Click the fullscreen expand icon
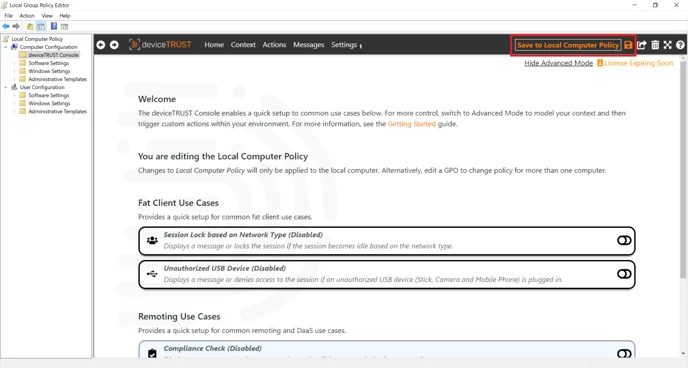The image size is (688, 368). (667, 45)
